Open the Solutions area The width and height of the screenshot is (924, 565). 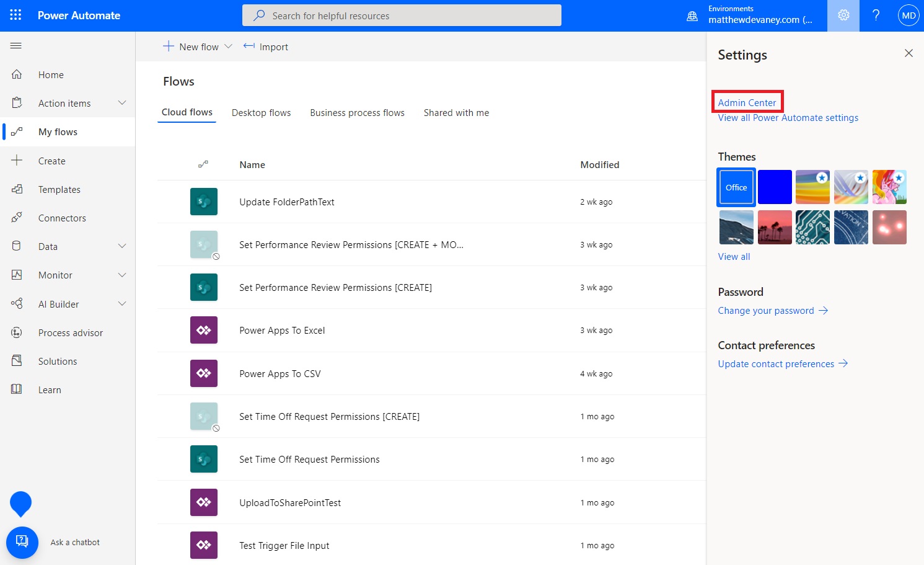pos(57,361)
